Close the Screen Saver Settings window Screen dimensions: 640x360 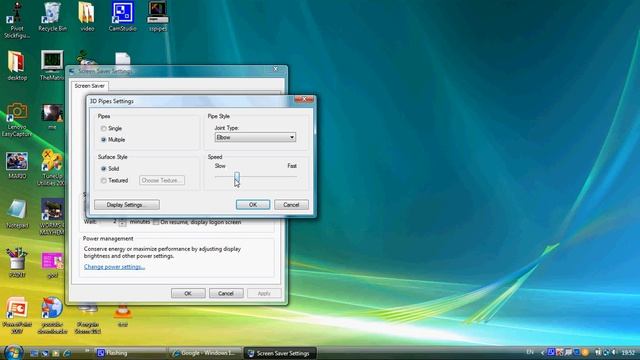point(276,69)
